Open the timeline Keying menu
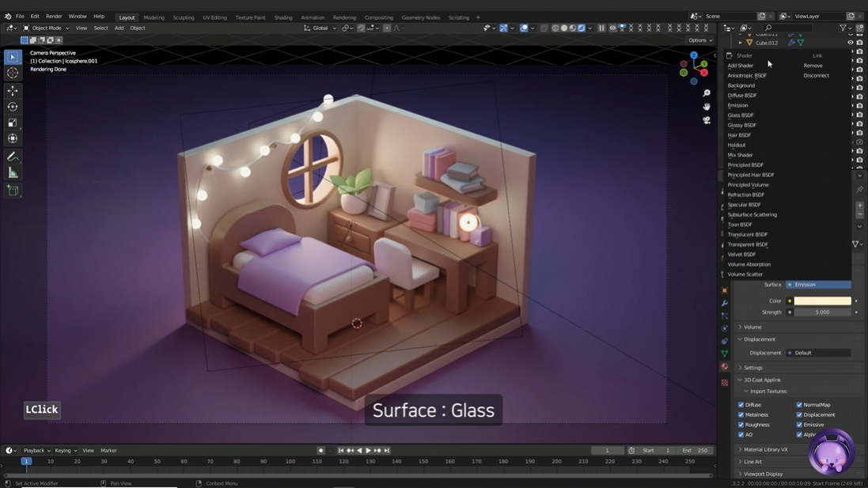Image resolution: width=868 pixels, height=488 pixels. coord(66,450)
